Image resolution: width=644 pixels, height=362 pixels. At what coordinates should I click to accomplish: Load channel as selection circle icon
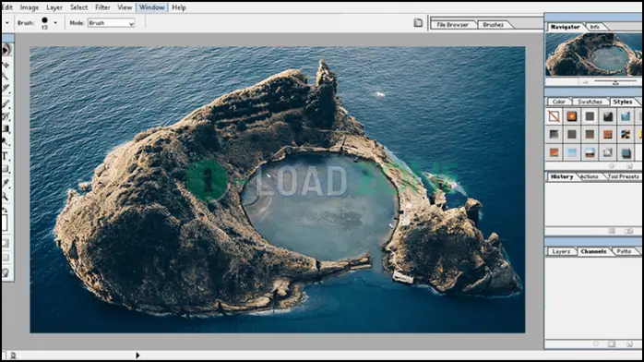(x=595, y=344)
